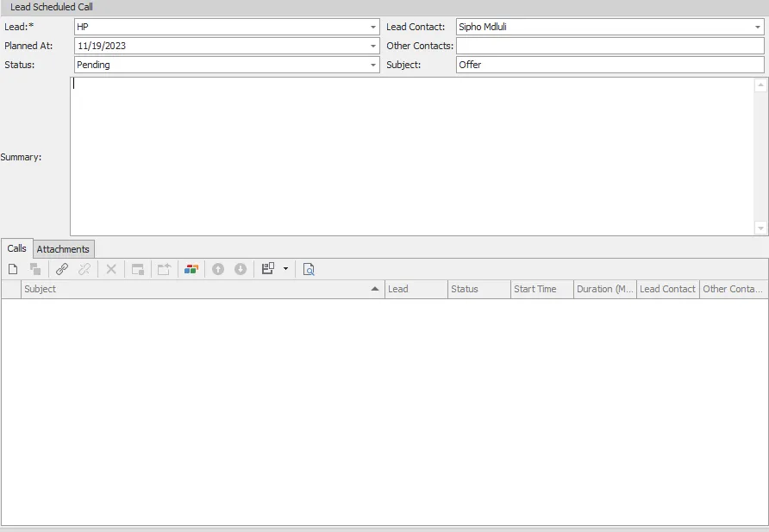Click the Unlink icon in calls toolbar
This screenshot has width=769, height=532.
pyautogui.click(x=84, y=268)
